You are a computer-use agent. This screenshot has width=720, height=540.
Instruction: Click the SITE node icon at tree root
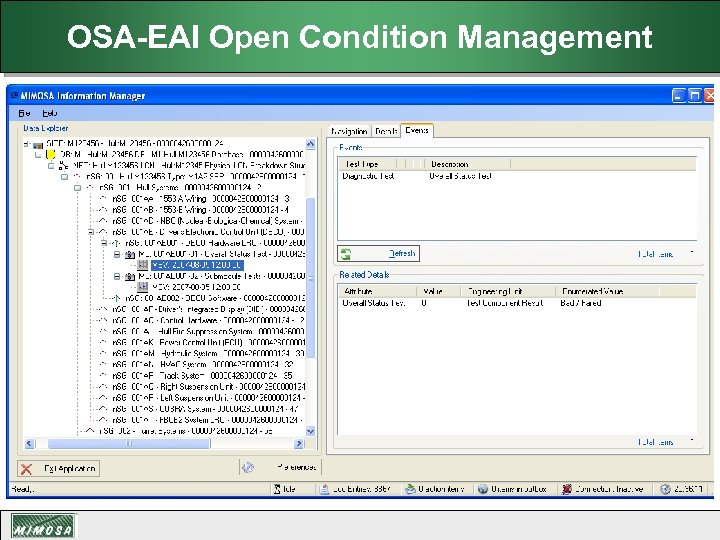pos(38,145)
